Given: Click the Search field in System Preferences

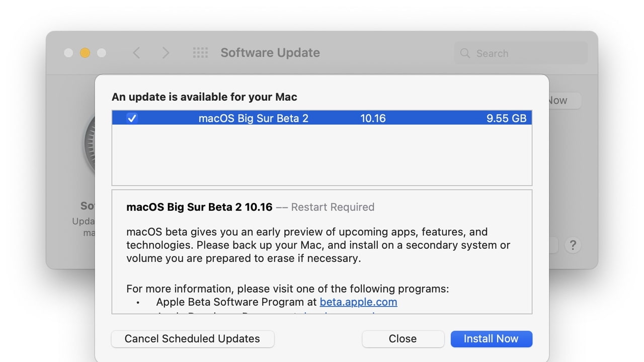Looking at the screenshot, I should pos(521,53).
